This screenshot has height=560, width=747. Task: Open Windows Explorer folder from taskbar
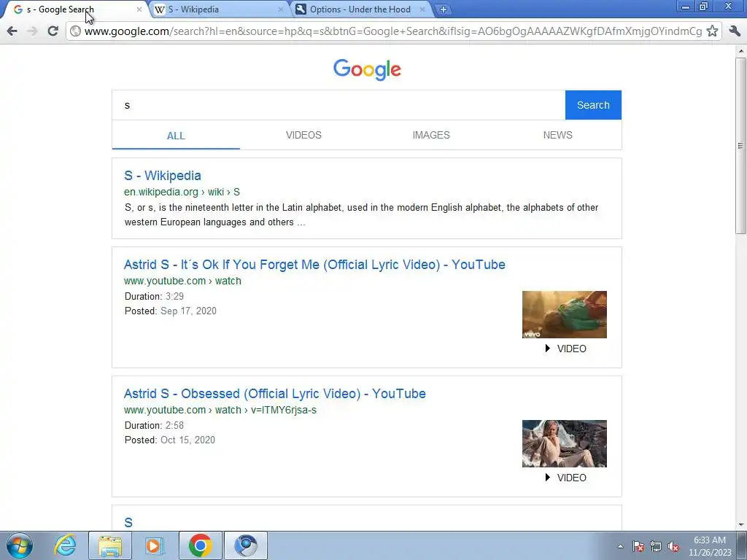coord(110,545)
